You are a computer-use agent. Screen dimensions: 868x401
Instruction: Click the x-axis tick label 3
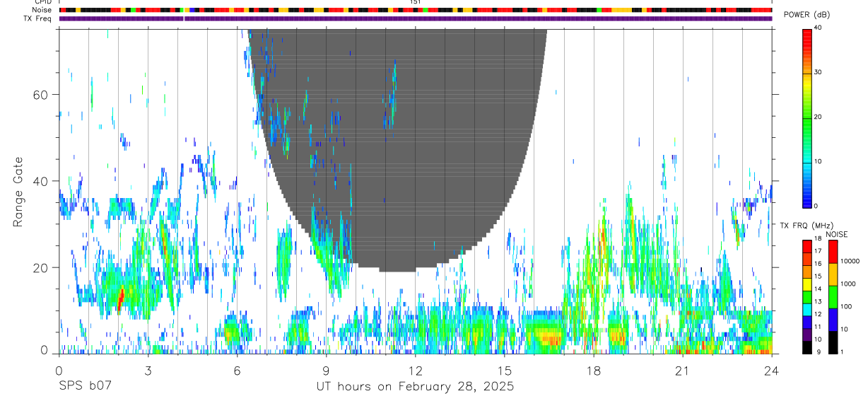click(148, 371)
